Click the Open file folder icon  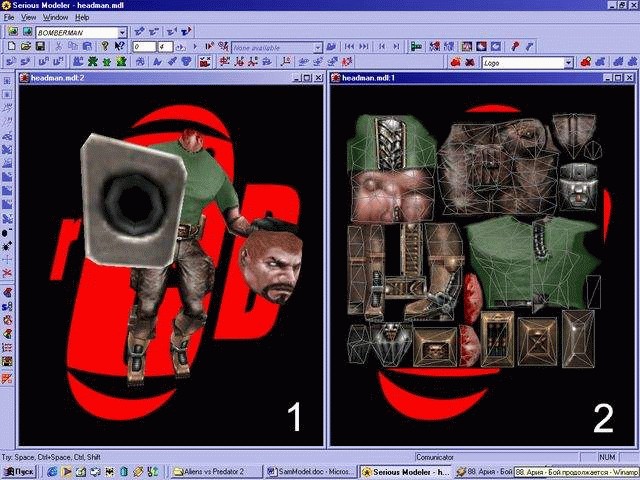tap(26, 47)
